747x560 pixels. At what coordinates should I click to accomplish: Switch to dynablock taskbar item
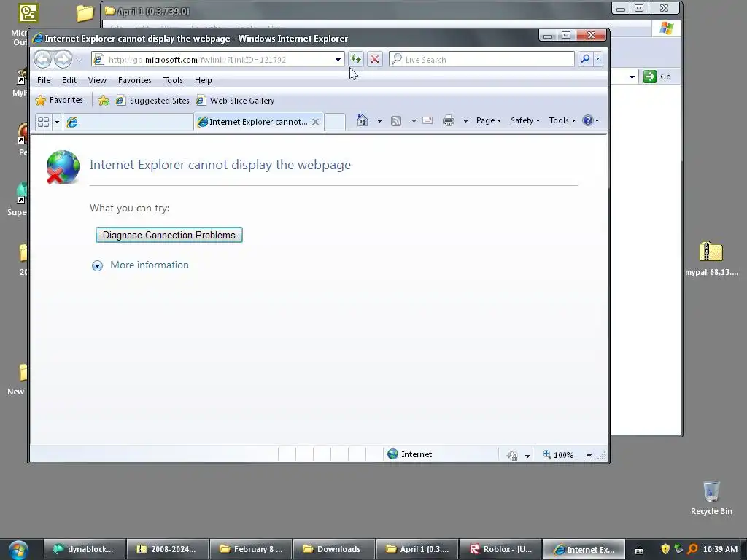[x=85, y=549]
